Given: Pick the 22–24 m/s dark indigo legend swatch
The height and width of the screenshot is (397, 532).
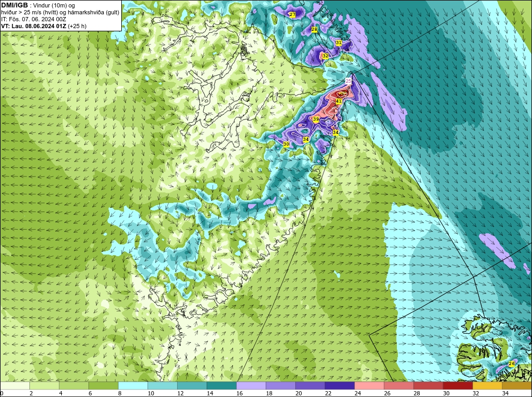Looking at the screenshot, I should click(339, 385).
